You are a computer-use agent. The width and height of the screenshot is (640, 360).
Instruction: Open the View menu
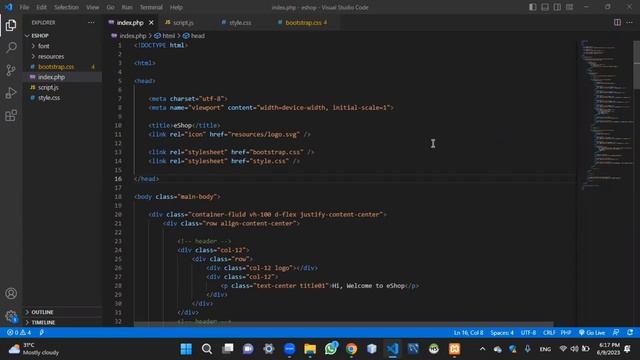click(x=93, y=7)
